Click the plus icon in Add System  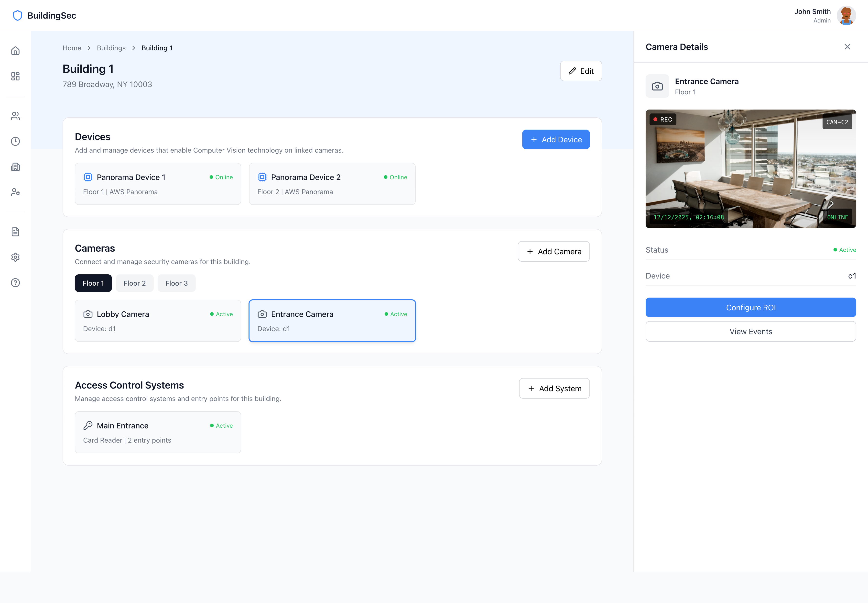point(531,388)
